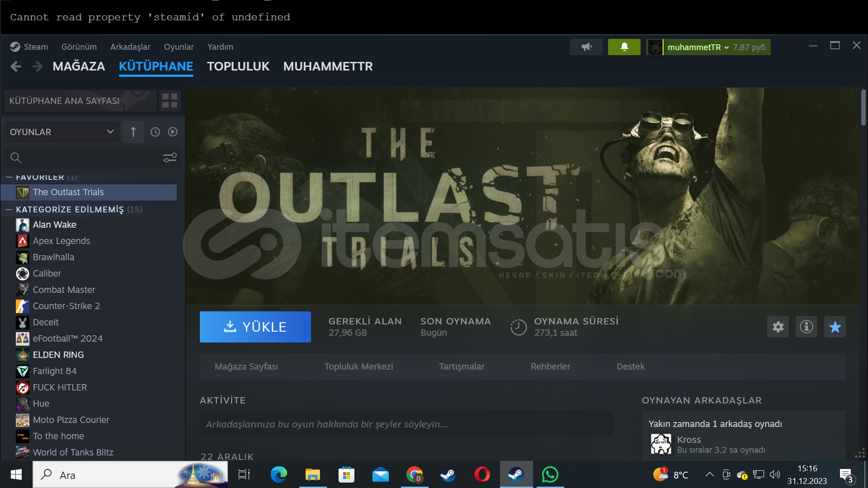Switch library to grid collections view
The height and width of the screenshot is (488, 868).
170,100
